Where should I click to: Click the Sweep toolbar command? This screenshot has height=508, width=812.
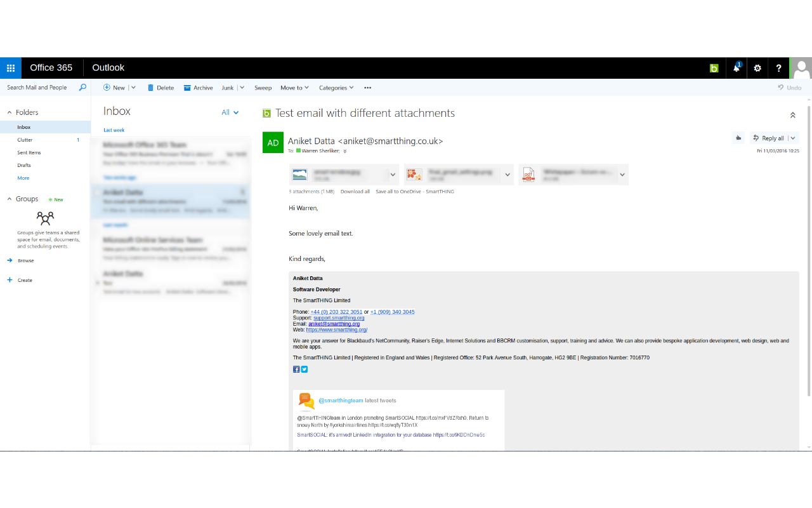tap(263, 88)
